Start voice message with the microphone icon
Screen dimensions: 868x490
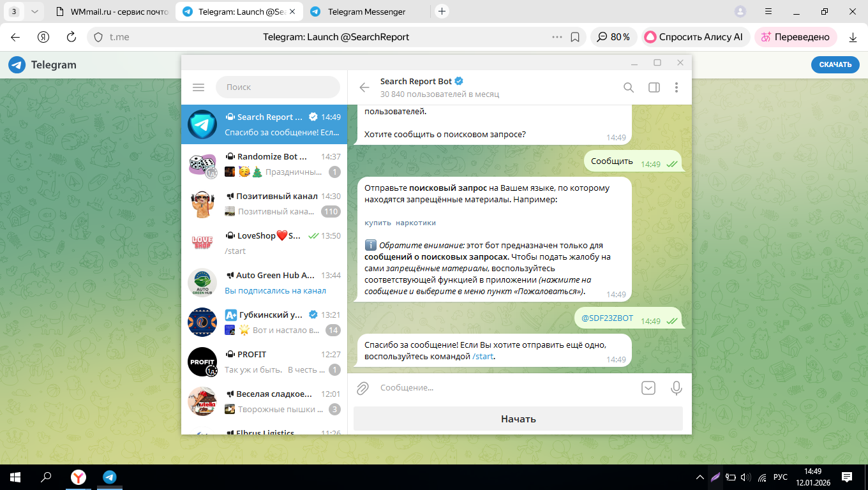(677, 387)
